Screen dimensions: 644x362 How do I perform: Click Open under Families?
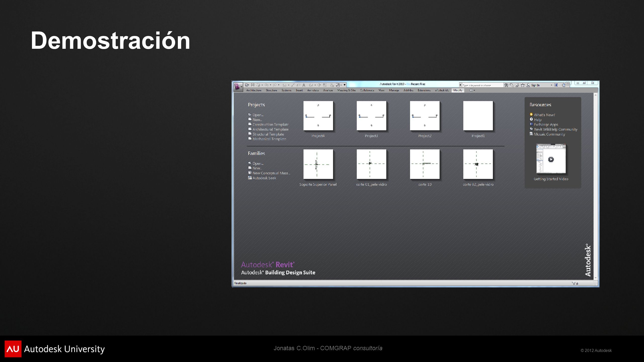[x=258, y=163]
